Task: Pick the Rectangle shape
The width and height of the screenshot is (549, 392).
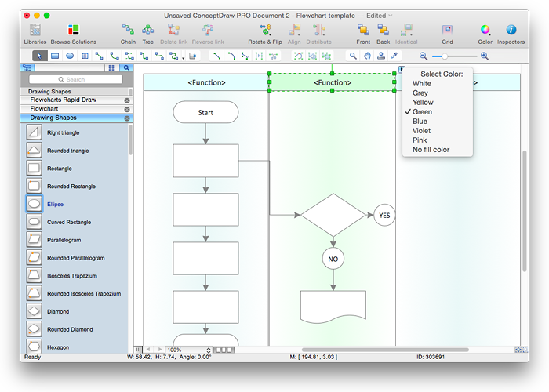Action: click(34, 168)
